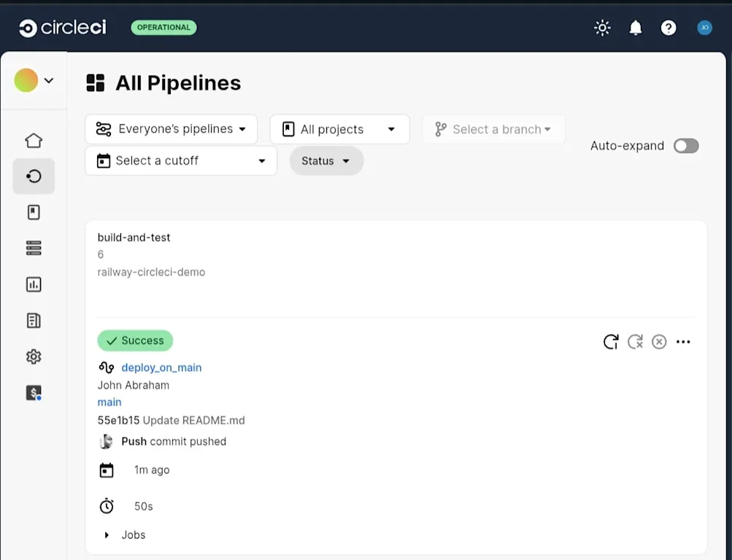The height and width of the screenshot is (560, 732).
Task: Toggle the Auto-expand switch
Action: tap(685, 146)
